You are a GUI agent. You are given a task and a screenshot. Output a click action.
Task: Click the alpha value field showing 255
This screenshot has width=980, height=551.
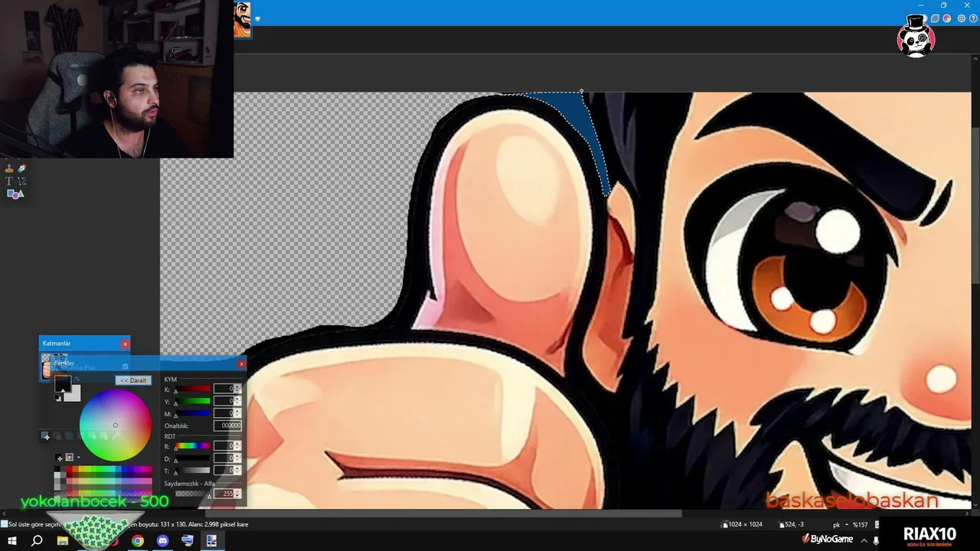point(224,494)
